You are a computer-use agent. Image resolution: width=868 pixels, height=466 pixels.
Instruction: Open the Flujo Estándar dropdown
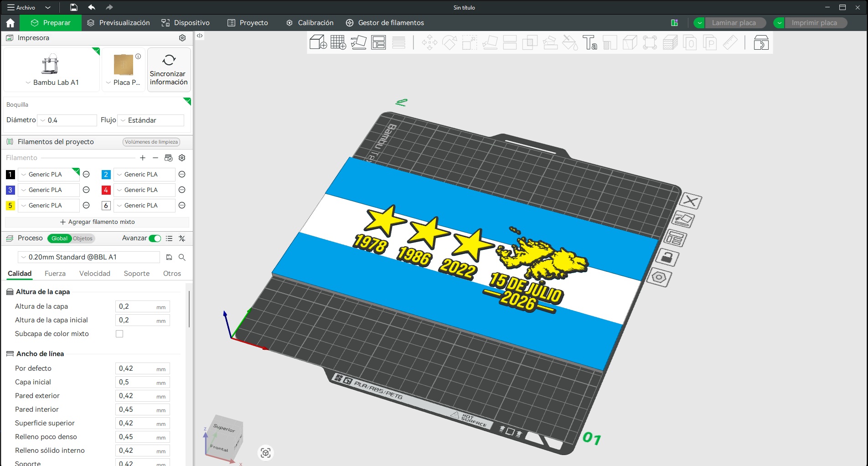click(x=150, y=120)
